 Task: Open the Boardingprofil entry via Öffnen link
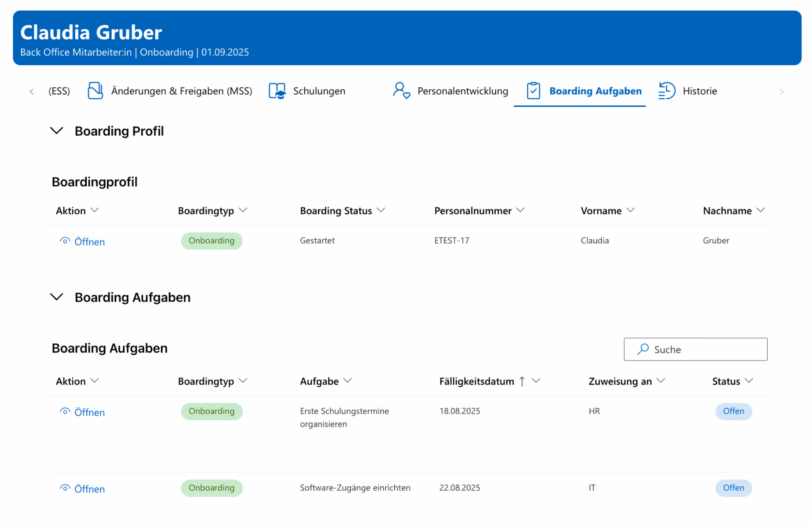click(90, 241)
